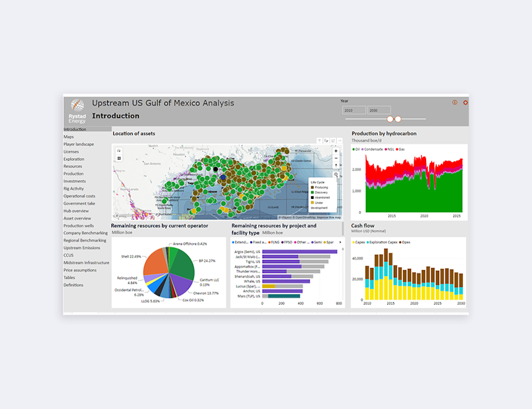Open more options ellipsis above map
The height and width of the screenshot is (409, 532).
pos(340,141)
